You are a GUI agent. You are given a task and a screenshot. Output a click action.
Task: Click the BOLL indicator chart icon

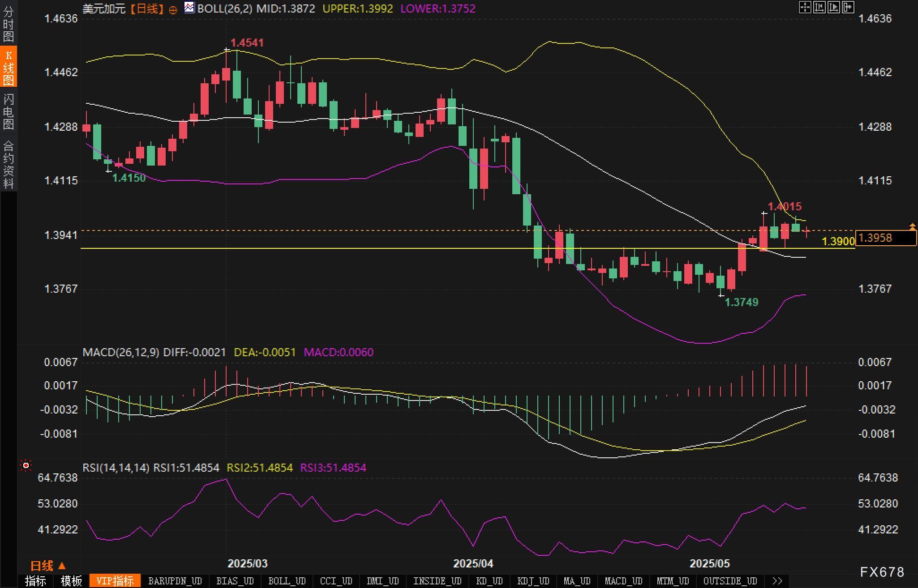[189, 8]
